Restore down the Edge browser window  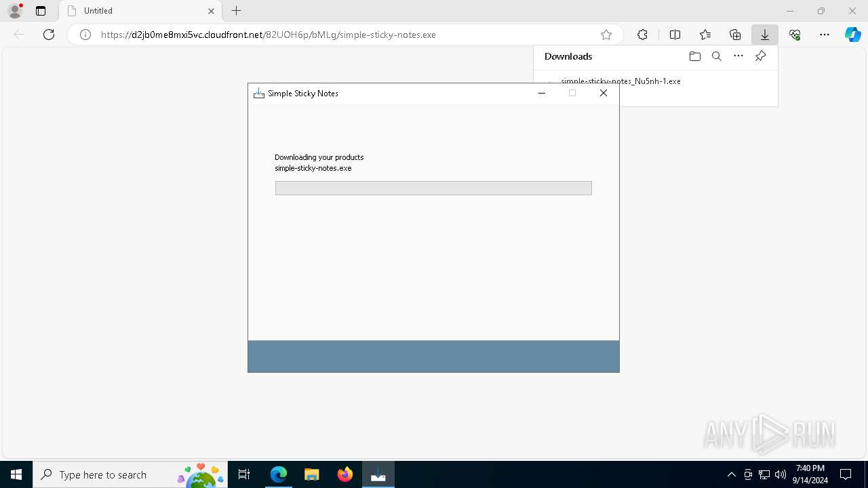pos(821,11)
